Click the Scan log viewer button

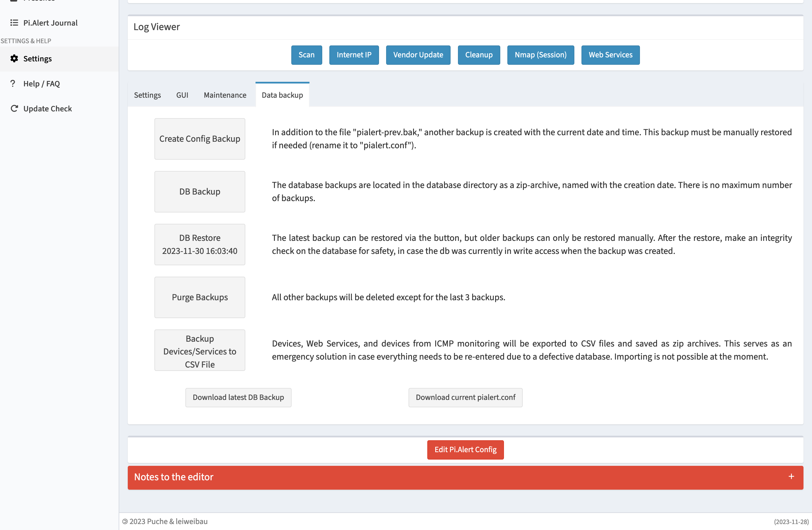(307, 55)
